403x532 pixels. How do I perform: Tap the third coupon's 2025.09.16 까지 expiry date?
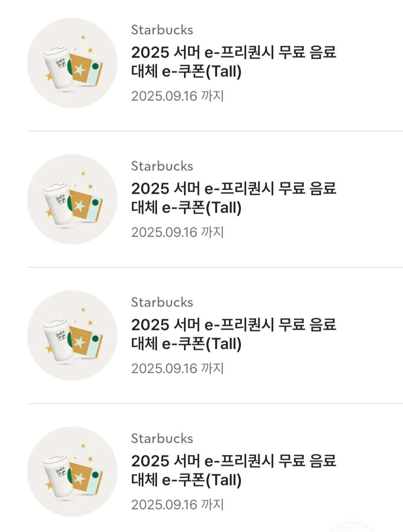click(178, 368)
